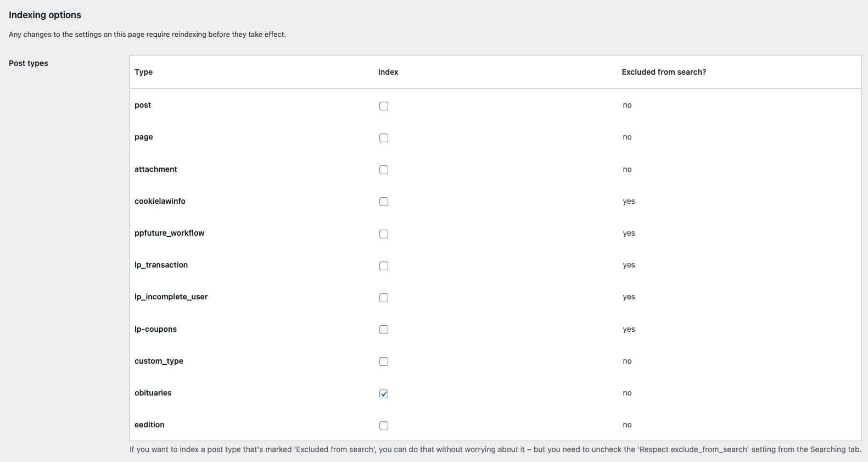
Task: Click the Index column header
Action: pos(388,72)
